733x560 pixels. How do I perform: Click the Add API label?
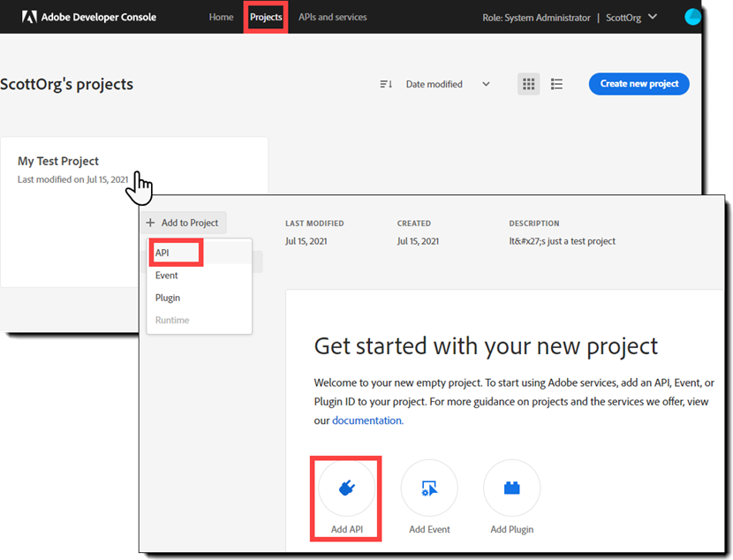[x=346, y=529]
